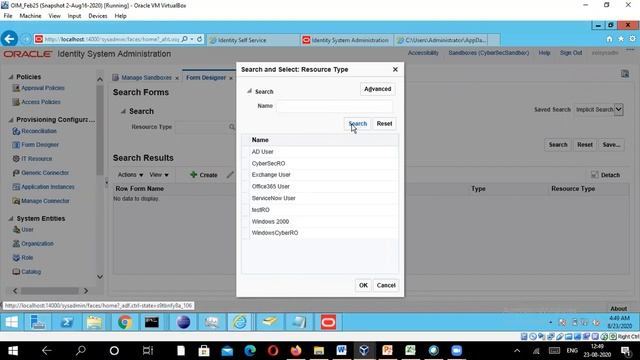Collapse System Entities section
Image resolution: width=640 pixels, height=360 pixels.
[x=11, y=219]
